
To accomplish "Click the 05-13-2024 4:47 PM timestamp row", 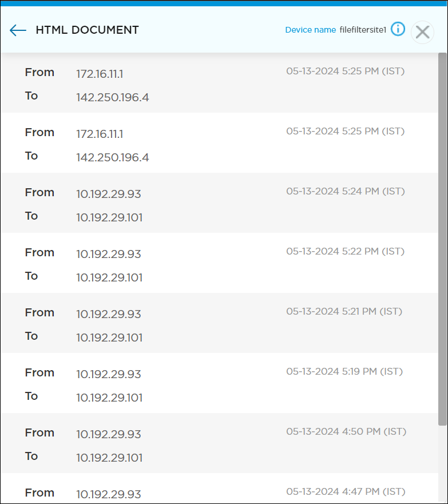I will [345, 491].
